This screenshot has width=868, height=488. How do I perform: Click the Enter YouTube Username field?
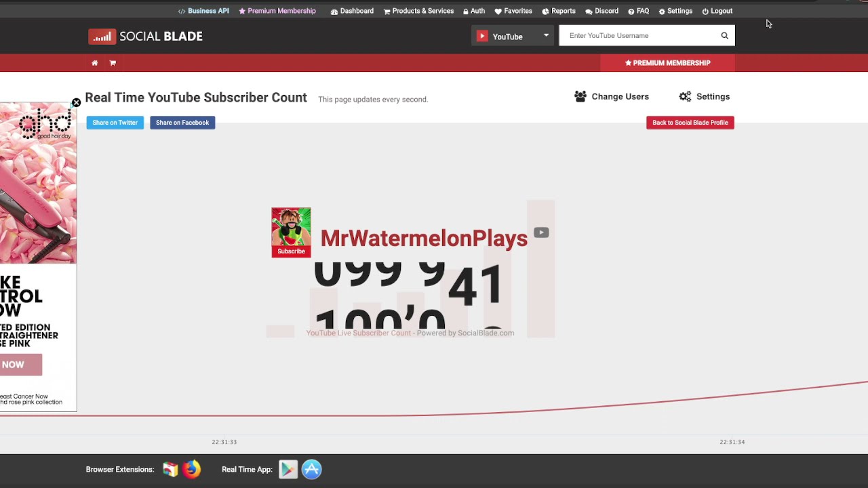point(637,35)
